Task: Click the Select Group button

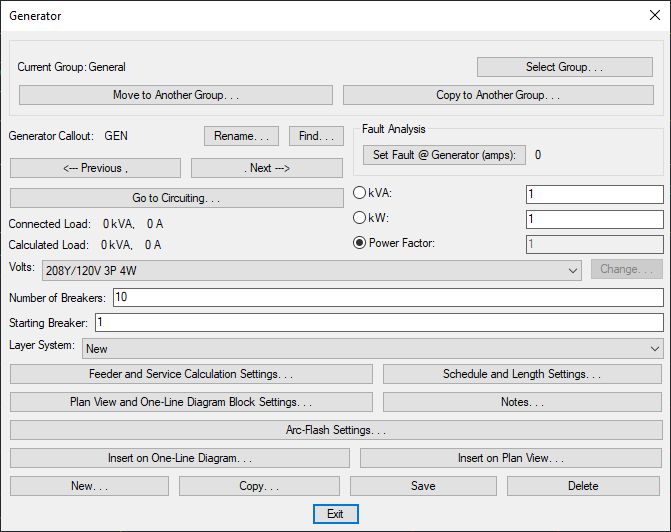Action: point(557,67)
